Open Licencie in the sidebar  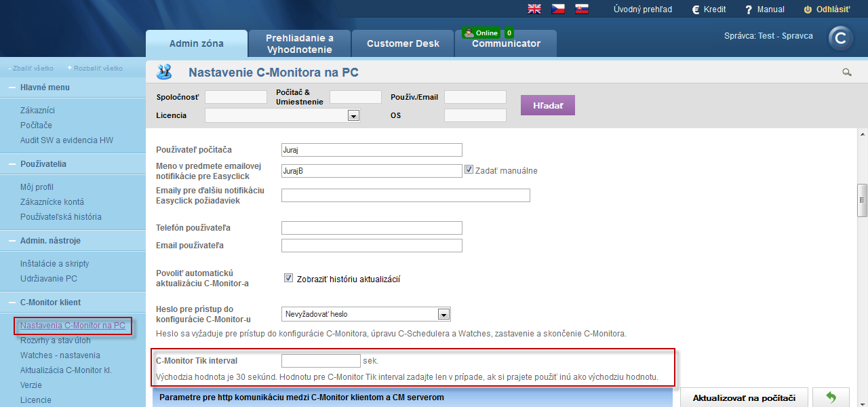(37, 400)
